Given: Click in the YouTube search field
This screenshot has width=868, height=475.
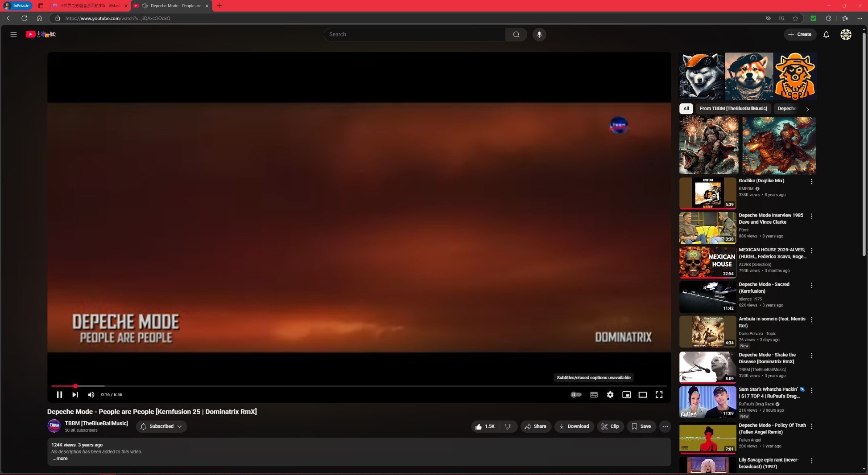Looking at the screenshot, I should coord(415,34).
